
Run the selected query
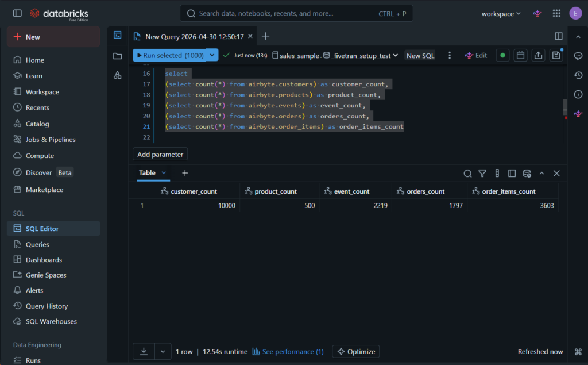[170, 55]
